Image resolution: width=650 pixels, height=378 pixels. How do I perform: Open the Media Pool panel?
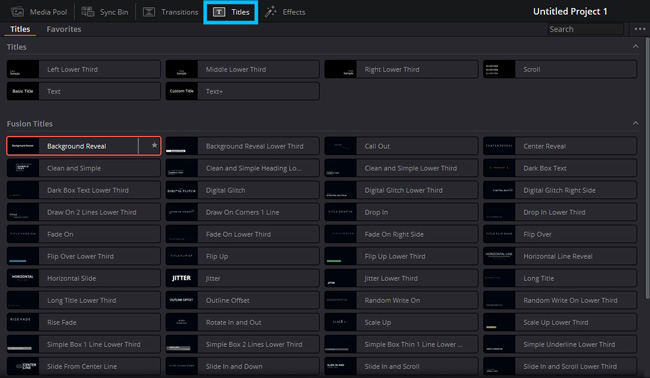(39, 12)
